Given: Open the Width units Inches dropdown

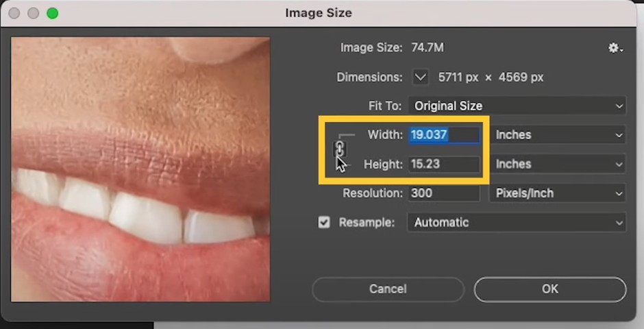Looking at the screenshot, I should click(x=558, y=135).
